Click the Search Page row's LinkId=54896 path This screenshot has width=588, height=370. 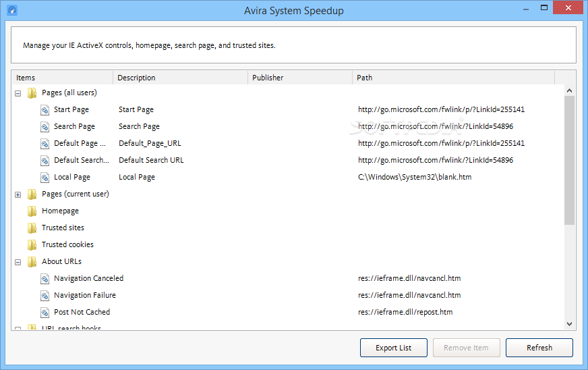click(436, 126)
